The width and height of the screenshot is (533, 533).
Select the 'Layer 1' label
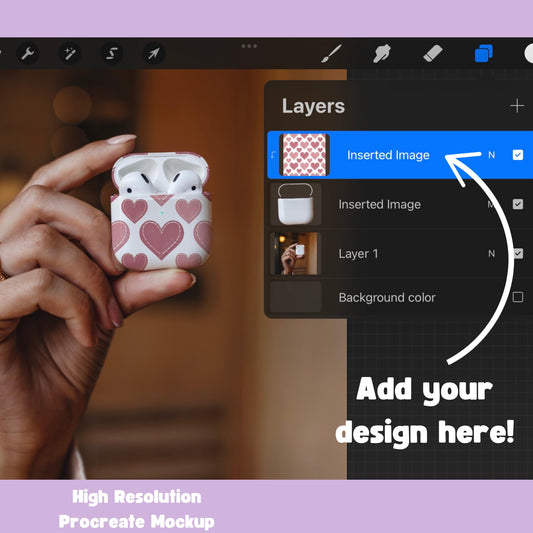358,254
